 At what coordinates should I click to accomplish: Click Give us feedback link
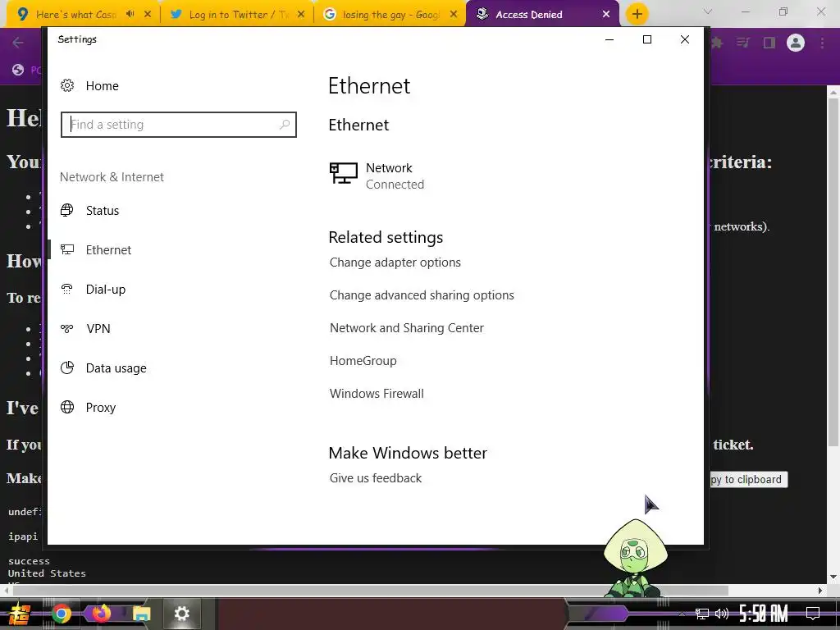[376, 478]
